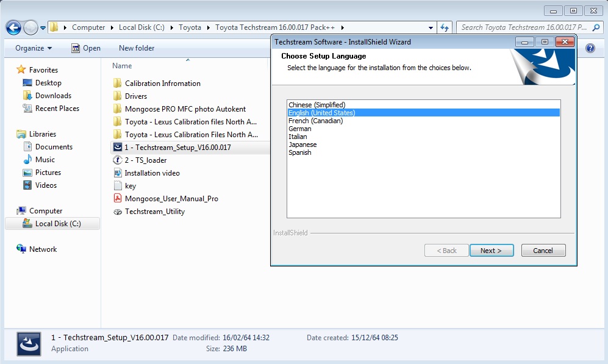Choose Chinese (Simplified) setup language
The width and height of the screenshot is (608, 364).
coord(317,105)
